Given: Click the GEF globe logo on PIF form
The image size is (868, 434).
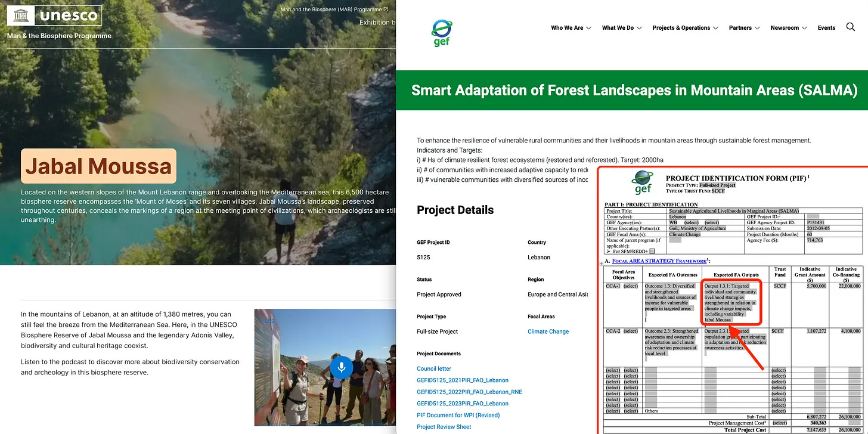Looking at the screenshot, I should [x=643, y=182].
